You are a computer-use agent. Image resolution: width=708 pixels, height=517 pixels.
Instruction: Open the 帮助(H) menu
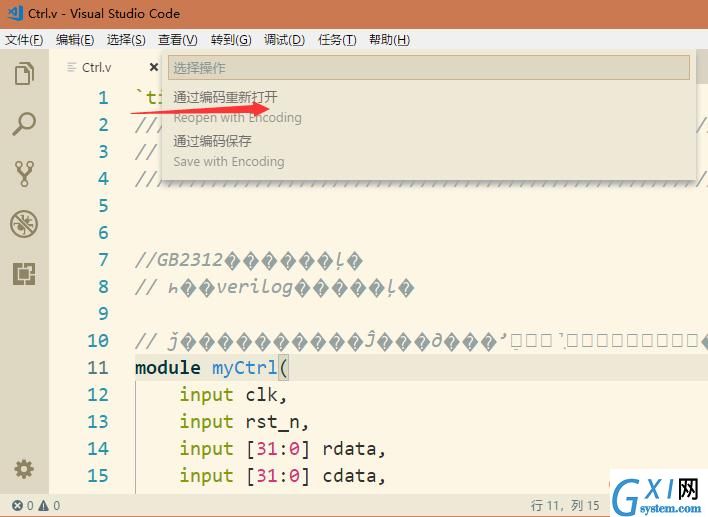(389, 40)
